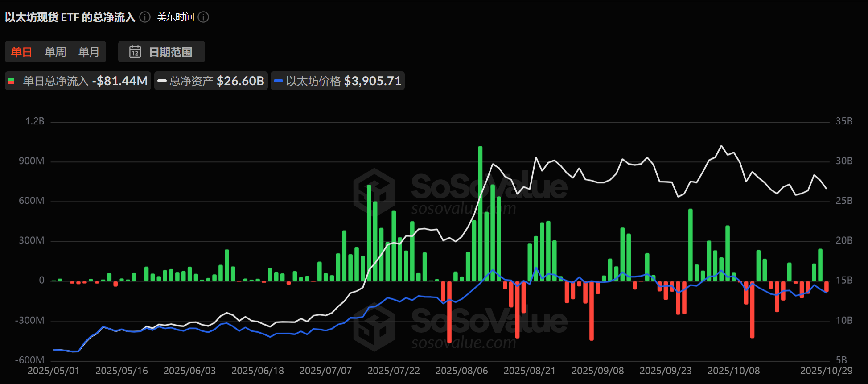Click the upper SoSoValue watermark logo
This screenshot has width=868, height=384.
(374, 191)
